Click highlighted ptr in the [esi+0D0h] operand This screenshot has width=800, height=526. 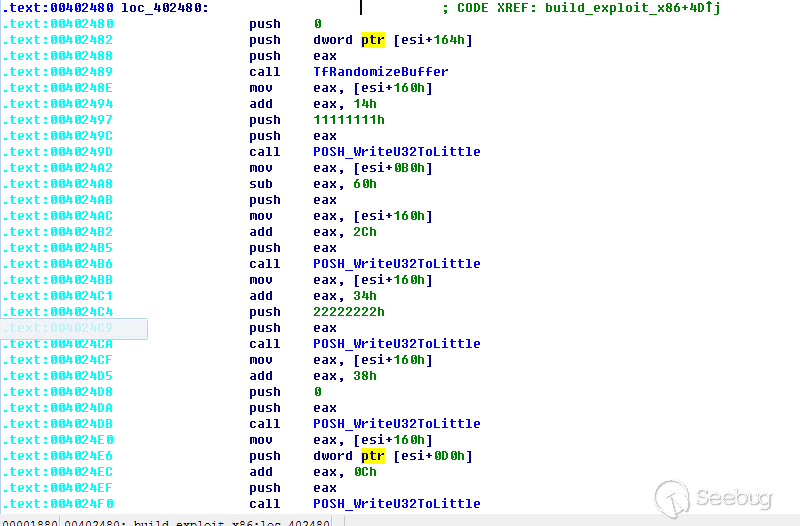point(372,456)
